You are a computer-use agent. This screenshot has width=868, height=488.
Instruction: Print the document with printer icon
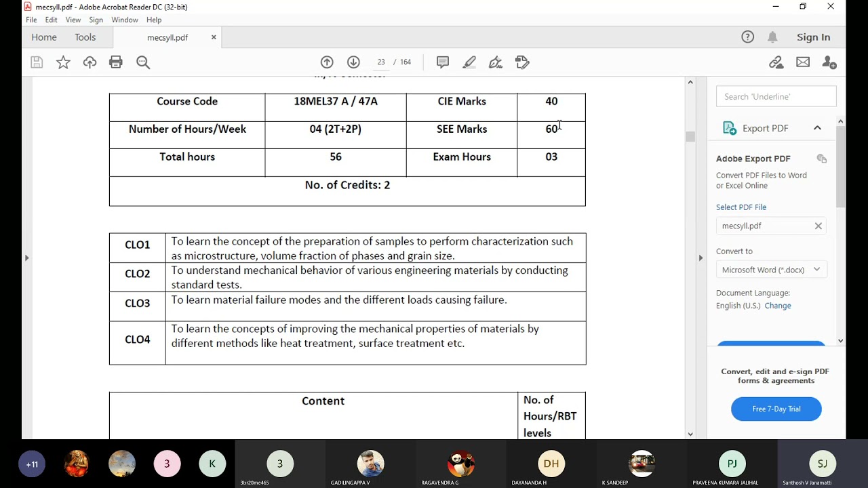[x=116, y=62]
